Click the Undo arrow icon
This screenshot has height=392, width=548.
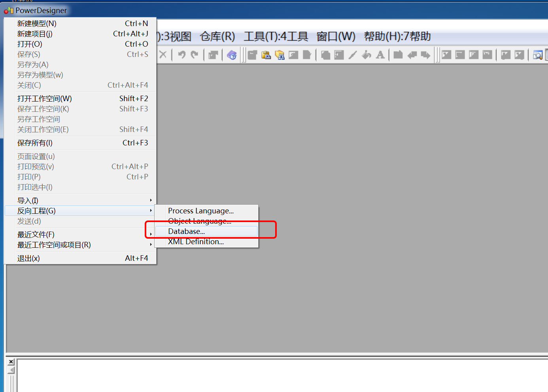click(x=181, y=55)
